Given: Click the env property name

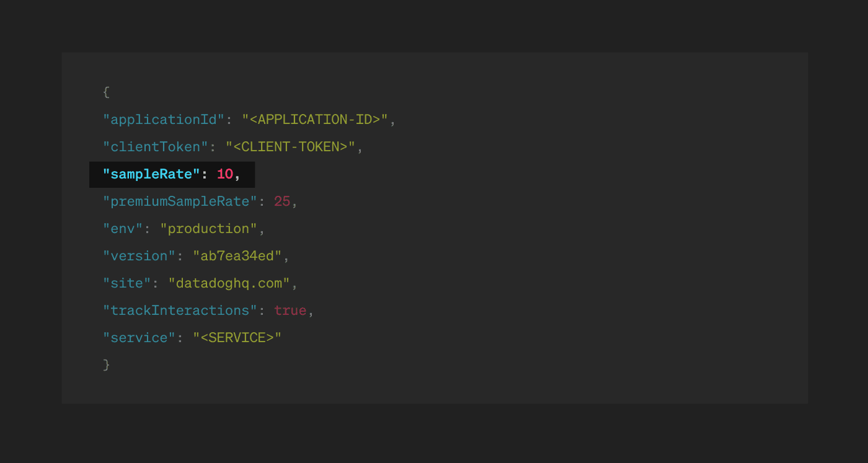Looking at the screenshot, I should (x=121, y=228).
